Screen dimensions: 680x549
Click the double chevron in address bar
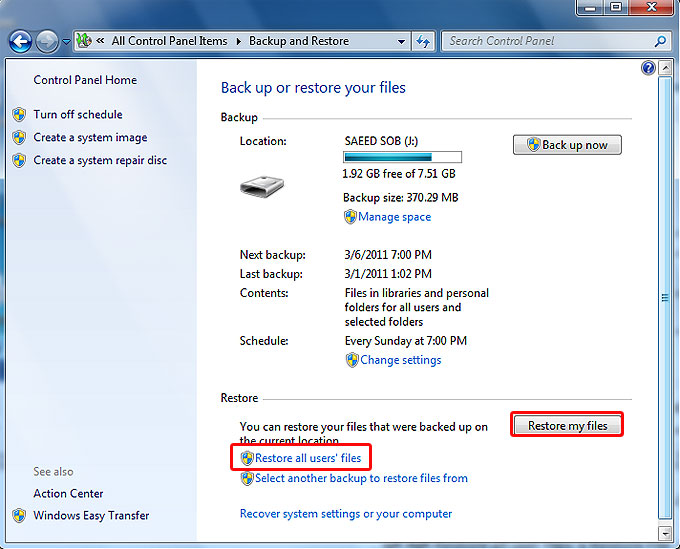[x=100, y=41]
